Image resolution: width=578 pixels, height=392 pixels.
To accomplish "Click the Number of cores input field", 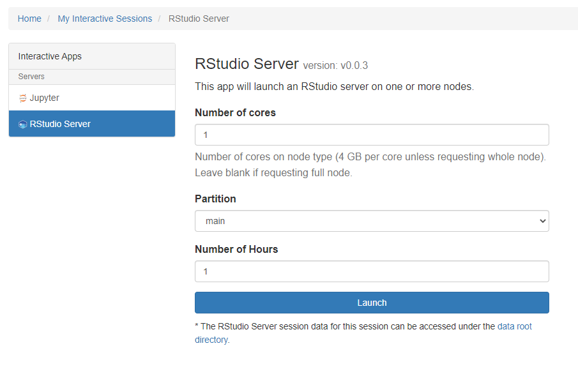I will 370,134.
